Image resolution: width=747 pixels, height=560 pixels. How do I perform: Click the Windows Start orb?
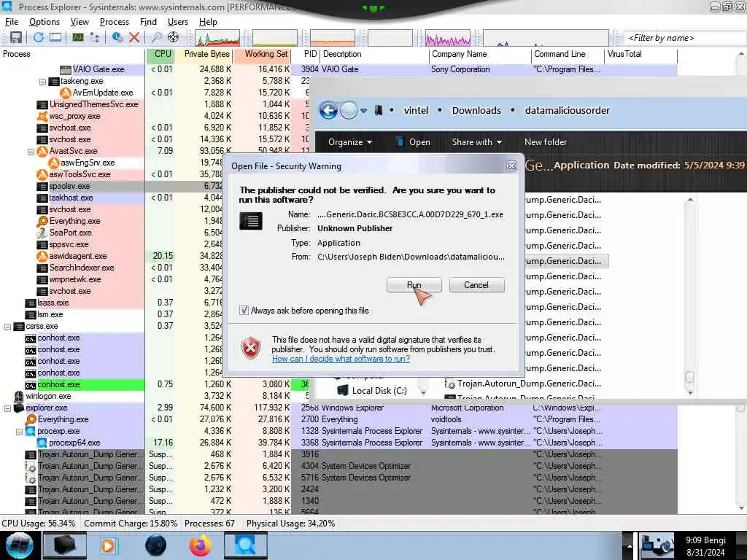[x=20, y=545]
